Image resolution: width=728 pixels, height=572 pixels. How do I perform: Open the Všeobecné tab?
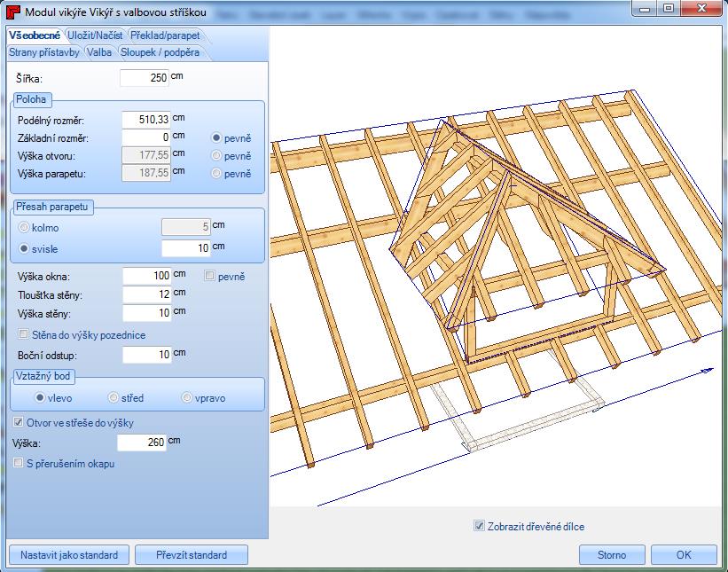pyautogui.click(x=35, y=35)
